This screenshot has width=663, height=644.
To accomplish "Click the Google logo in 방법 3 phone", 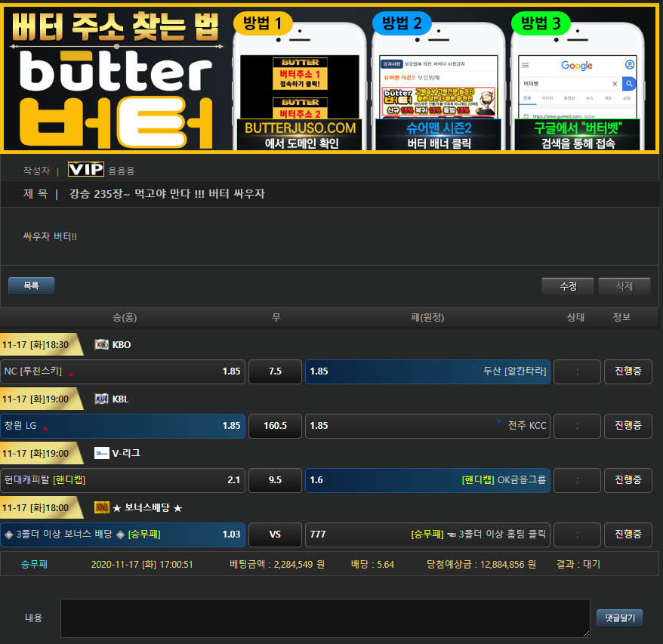I will coord(576,66).
